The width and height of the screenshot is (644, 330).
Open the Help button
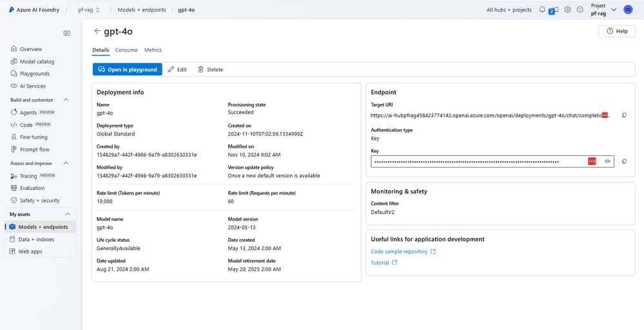click(x=616, y=31)
